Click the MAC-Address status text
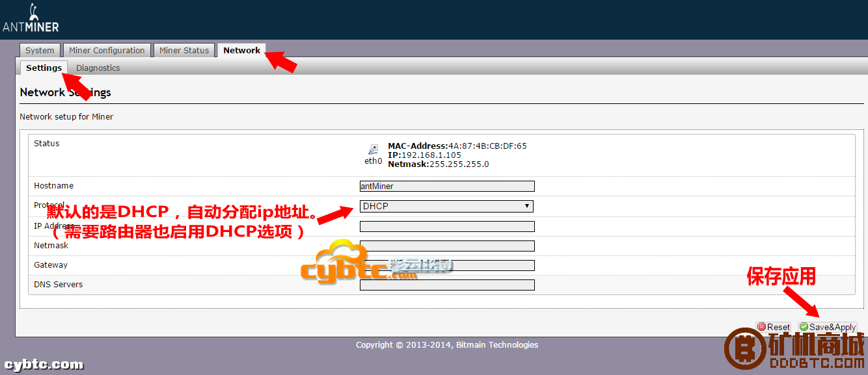Image resolution: width=868 pixels, height=375 pixels. pyautogui.click(x=457, y=146)
